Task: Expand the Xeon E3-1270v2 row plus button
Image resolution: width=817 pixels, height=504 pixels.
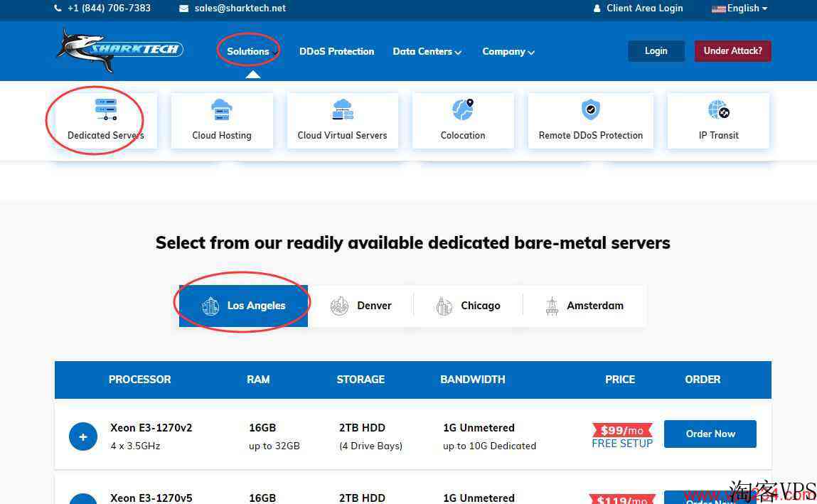Action: click(x=83, y=436)
